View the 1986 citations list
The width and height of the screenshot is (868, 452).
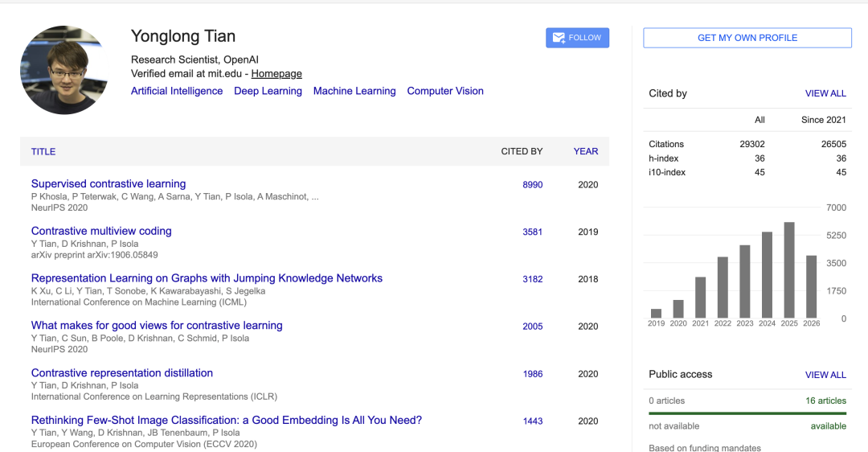(533, 374)
